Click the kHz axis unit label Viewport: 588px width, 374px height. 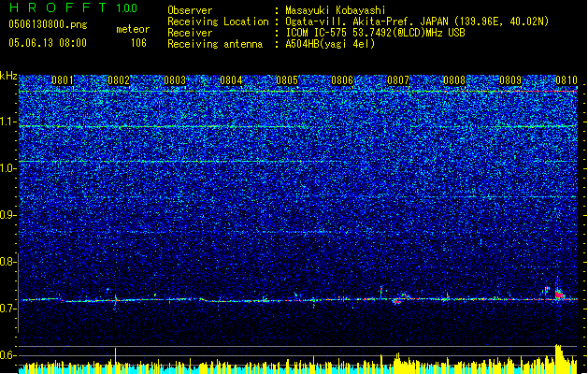[x=8, y=76]
